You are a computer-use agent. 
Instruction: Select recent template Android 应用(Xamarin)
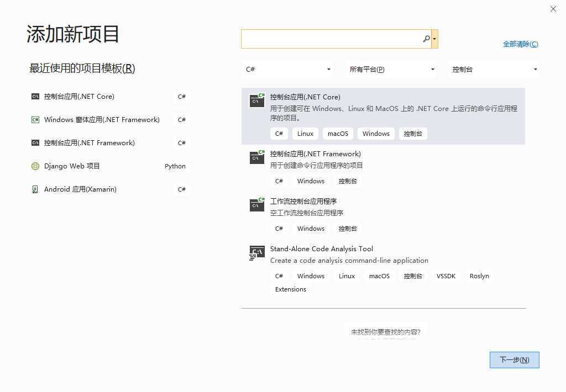point(110,189)
